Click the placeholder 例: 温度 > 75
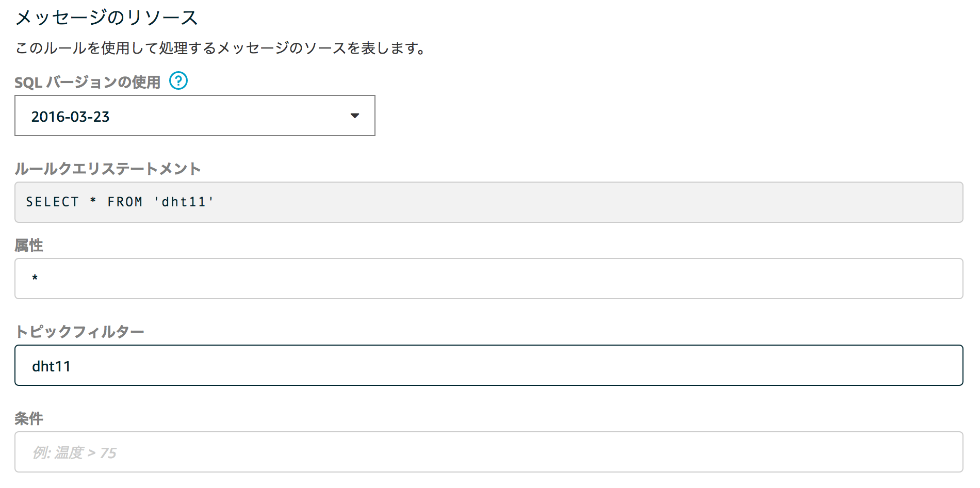 (x=75, y=453)
